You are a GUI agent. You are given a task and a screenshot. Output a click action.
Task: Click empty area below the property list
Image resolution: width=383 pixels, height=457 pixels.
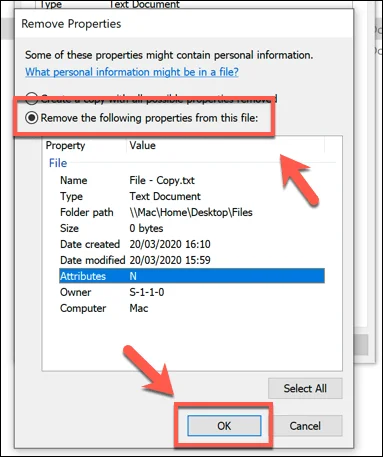[x=192, y=343]
